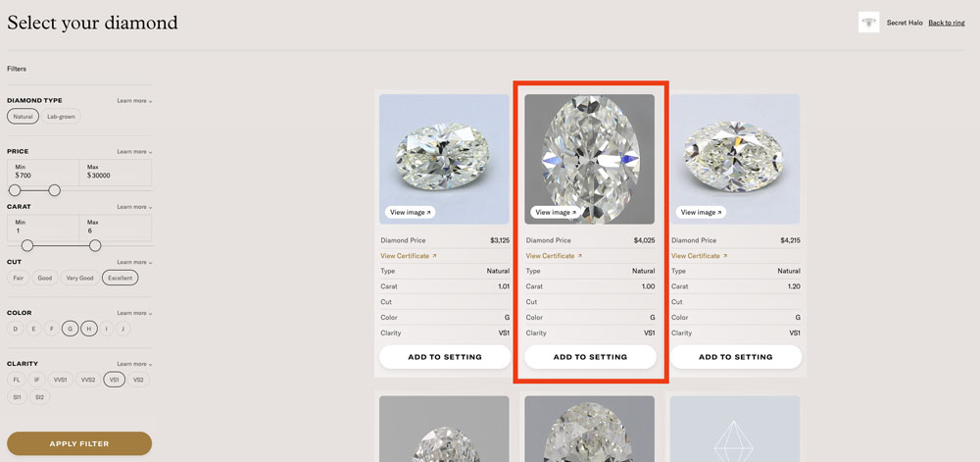Toggle the SI1 clarity filter
Image resolution: width=980 pixels, height=462 pixels.
17,397
